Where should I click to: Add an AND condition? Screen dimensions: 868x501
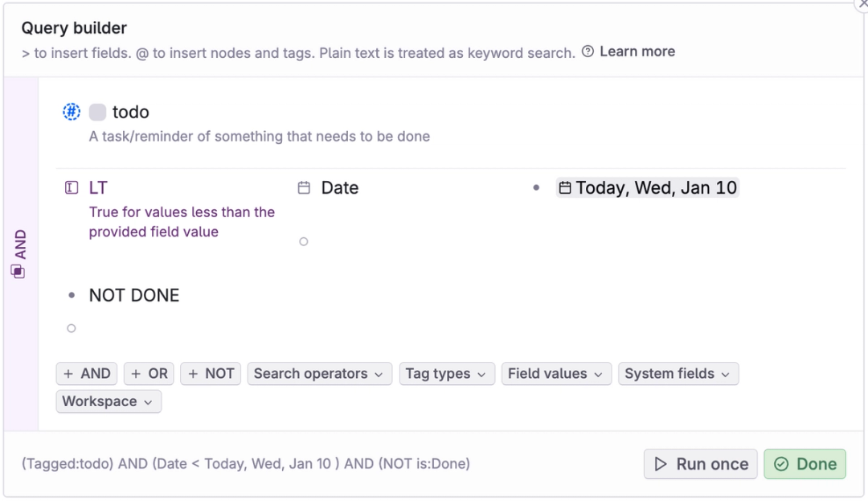(87, 374)
